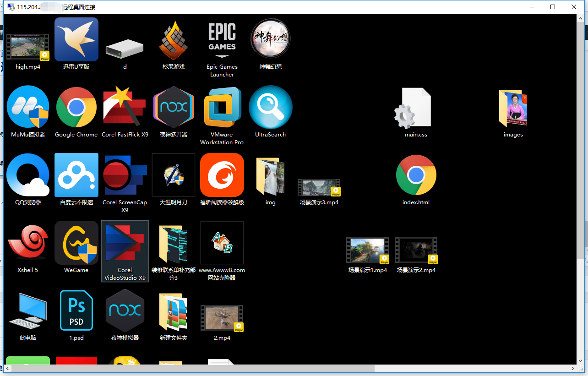Open 新建文件夹 folder
The width and height of the screenshot is (588, 376).
174,312
